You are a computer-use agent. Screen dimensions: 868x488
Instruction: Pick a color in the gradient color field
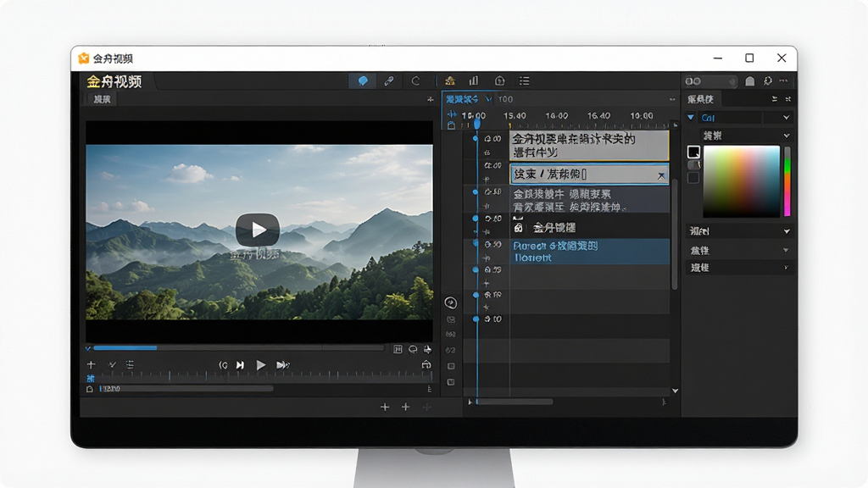point(741,181)
